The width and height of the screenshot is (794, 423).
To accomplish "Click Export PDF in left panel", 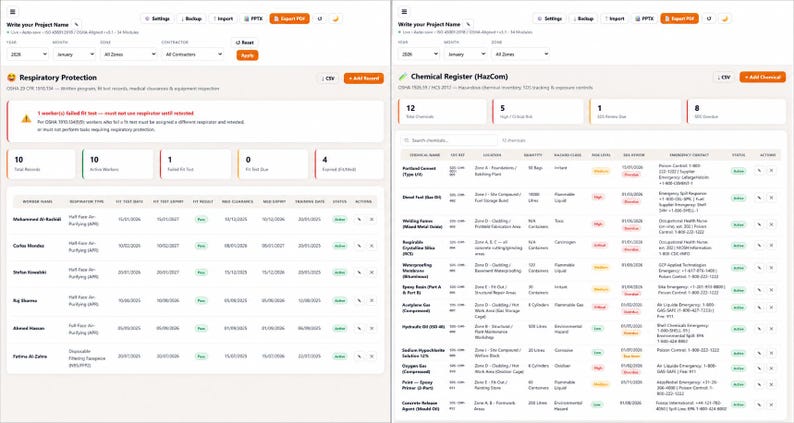I will (290, 19).
